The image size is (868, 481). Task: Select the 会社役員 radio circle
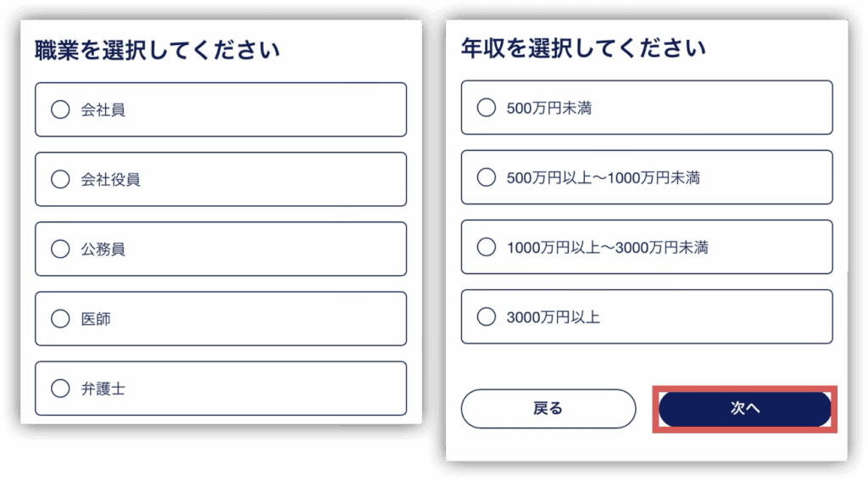click(x=60, y=179)
